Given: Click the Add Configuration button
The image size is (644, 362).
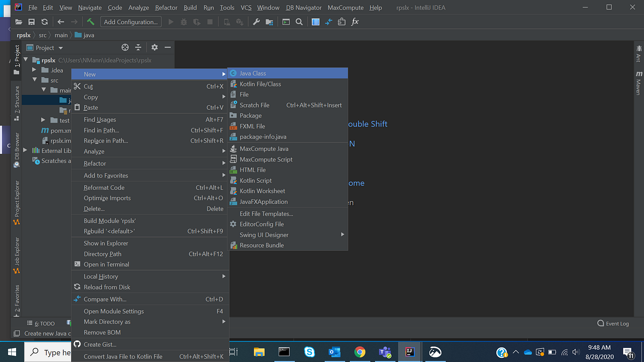Looking at the screenshot, I should point(130,22).
